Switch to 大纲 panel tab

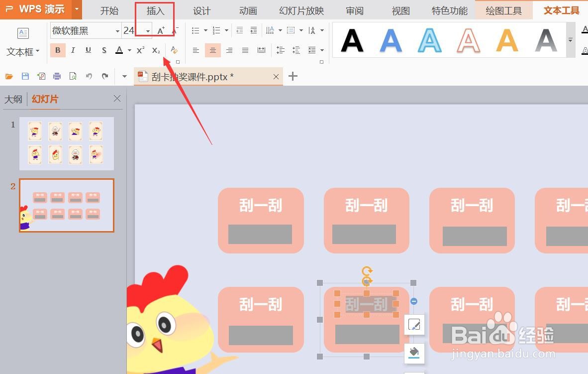coord(13,99)
